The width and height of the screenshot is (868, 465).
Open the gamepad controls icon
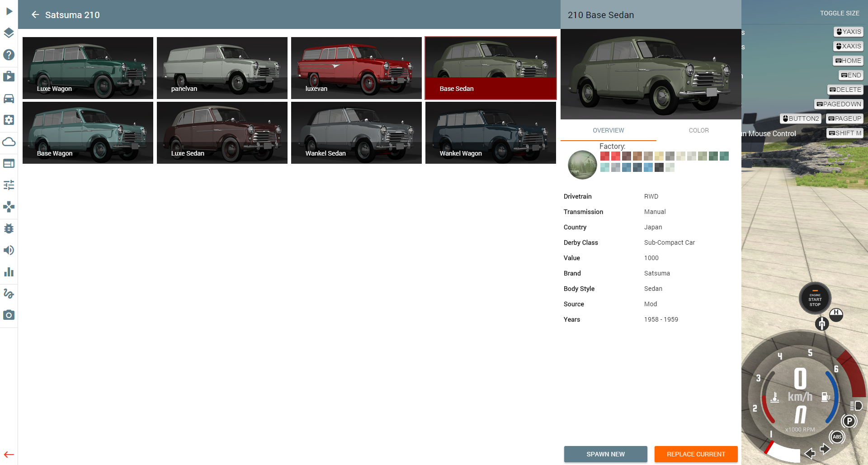(x=9, y=207)
